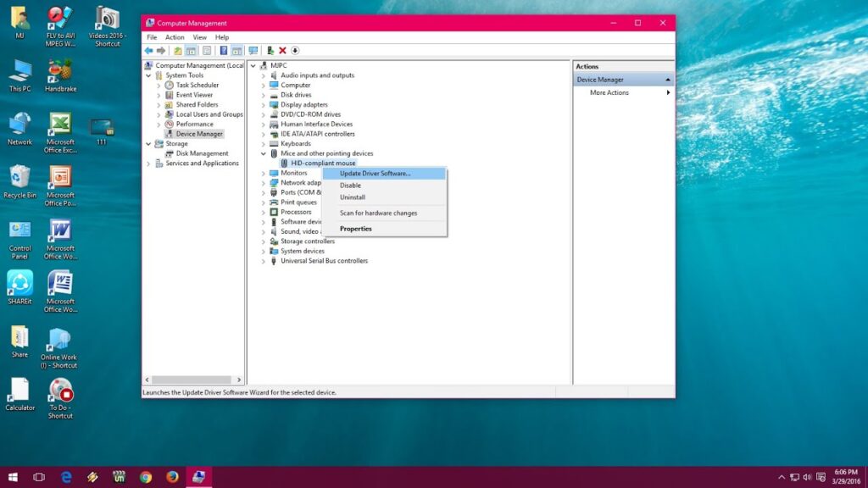Open the Action menu
Image resolution: width=868 pixels, height=488 pixels.
click(175, 37)
